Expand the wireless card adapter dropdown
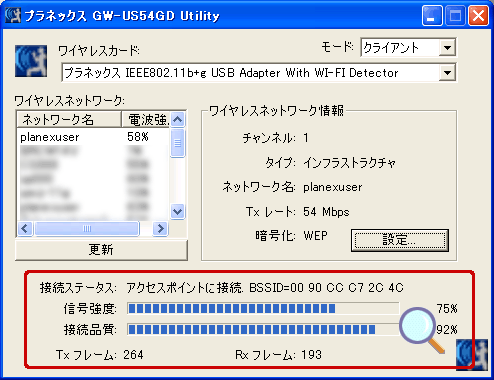 pyautogui.click(x=447, y=72)
